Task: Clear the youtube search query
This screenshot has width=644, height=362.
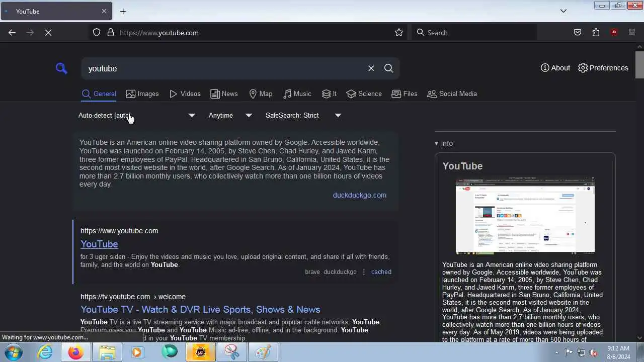Action: 371,68
